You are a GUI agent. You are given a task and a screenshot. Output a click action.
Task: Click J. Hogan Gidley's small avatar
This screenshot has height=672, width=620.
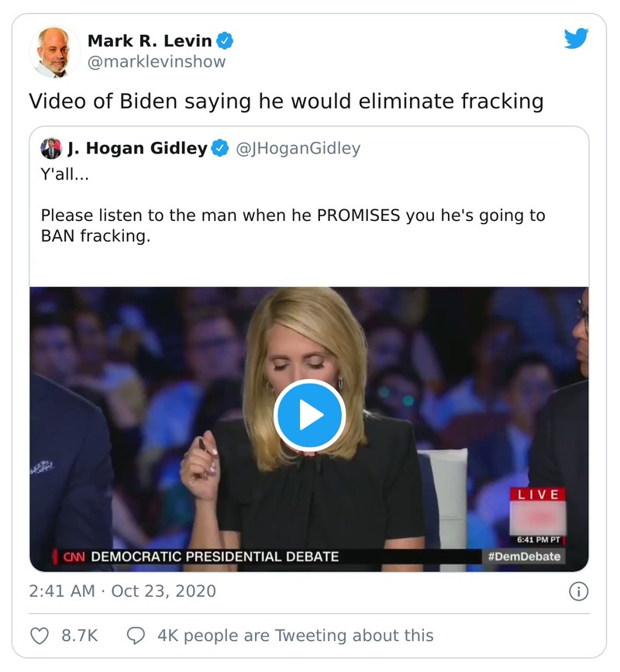point(51,148)
